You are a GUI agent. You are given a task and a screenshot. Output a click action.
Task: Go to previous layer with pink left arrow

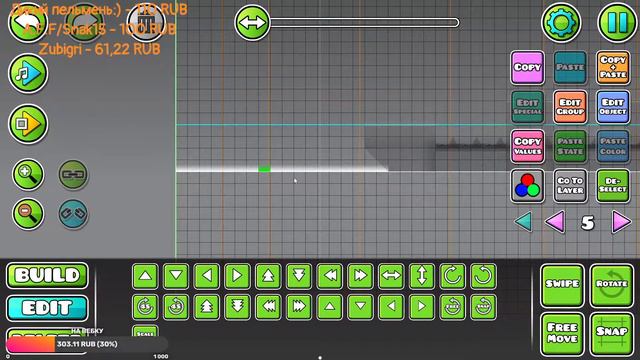(x=555, y=222)
